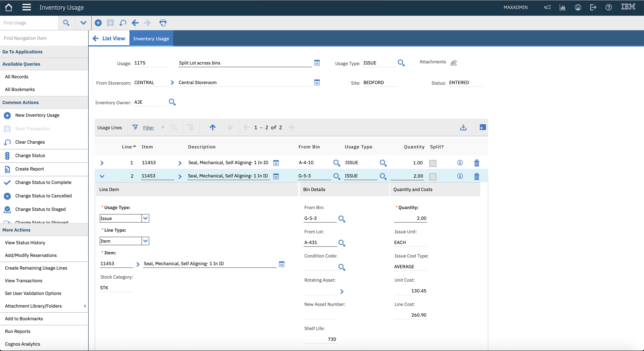Click the sign out icon
The height and width of the screenshot is (351, 644).
click(593, 7)
